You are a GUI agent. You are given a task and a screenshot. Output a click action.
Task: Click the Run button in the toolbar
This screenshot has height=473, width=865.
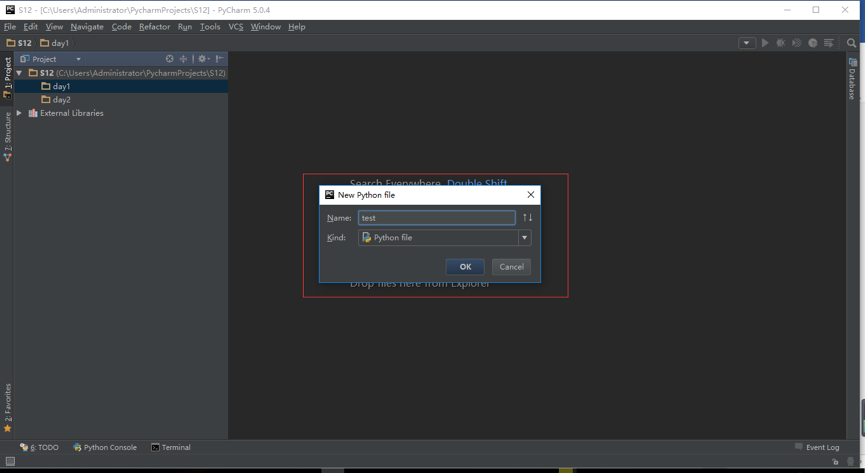pos(765,42)
